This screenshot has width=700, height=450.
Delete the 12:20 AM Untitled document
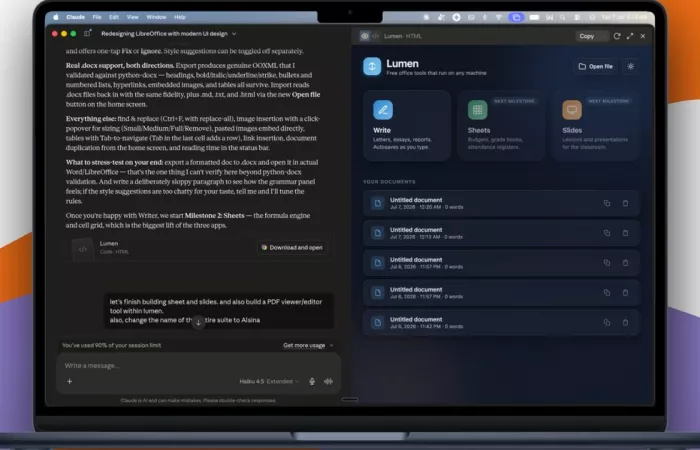(x=625, y=203)
